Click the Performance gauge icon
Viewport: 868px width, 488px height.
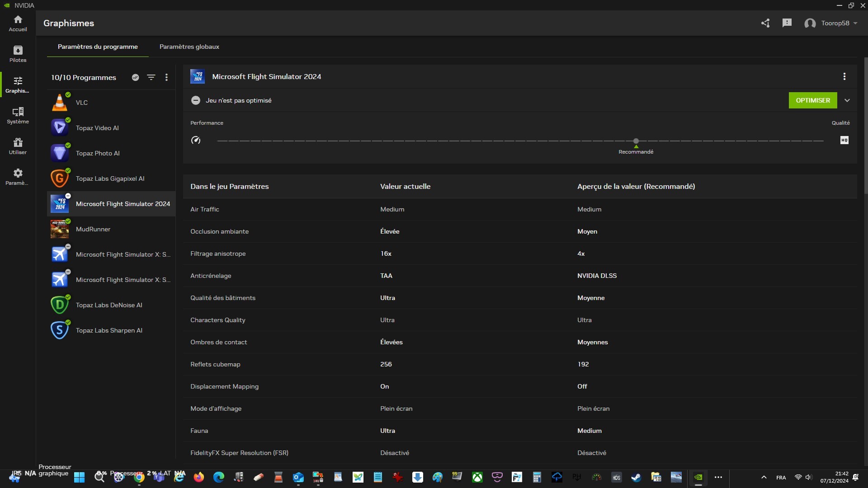click(196, 140)
